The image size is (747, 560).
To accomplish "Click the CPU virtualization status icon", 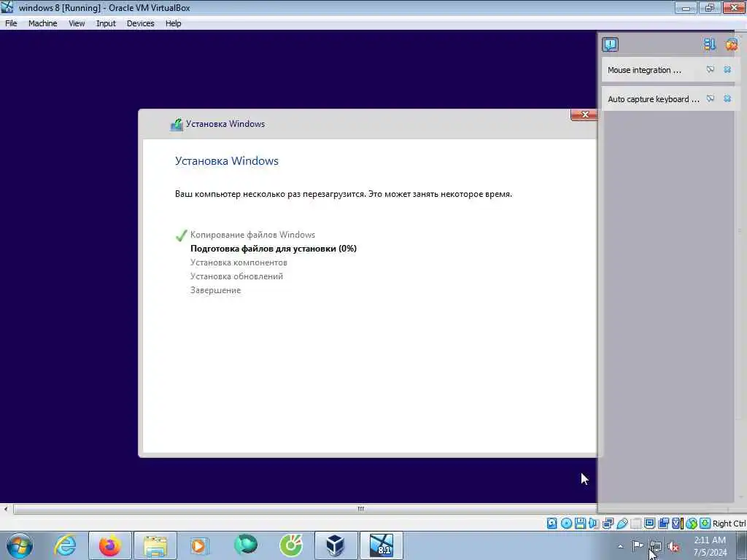I will pos(677,524).
